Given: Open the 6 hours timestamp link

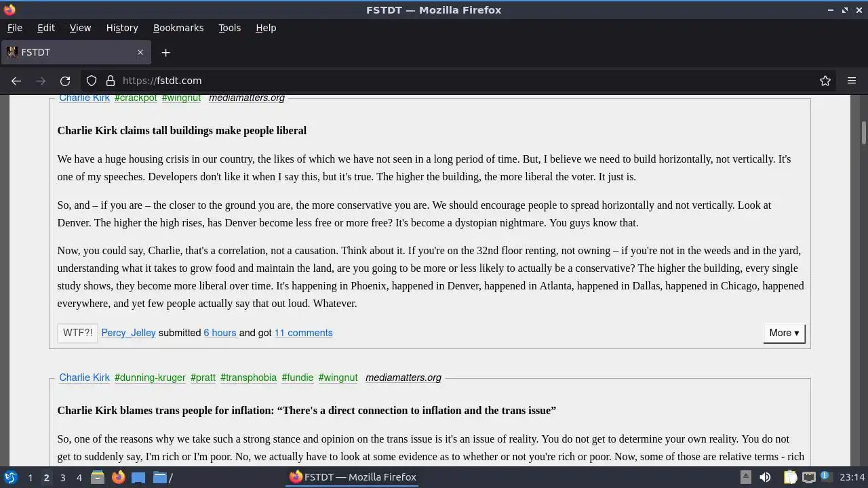Looking at the screenshot, I should 220,333.
